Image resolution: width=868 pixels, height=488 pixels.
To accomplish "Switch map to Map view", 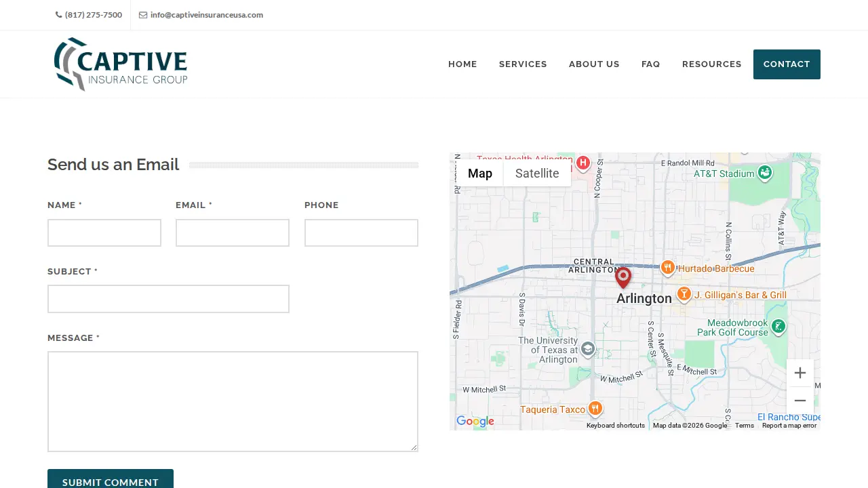I will [480, 173].
